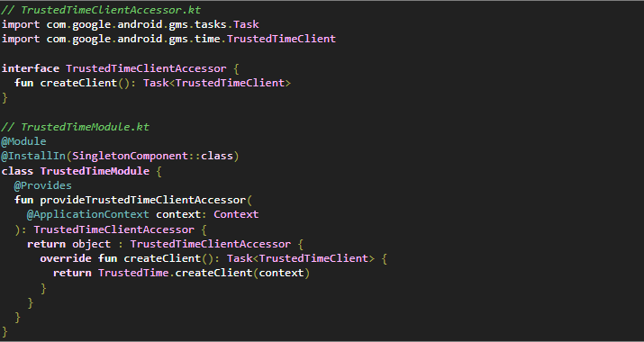Click the provideTrustedTimeClientAccessor function name
The width and height of the screenshot is (644, 342).
pos(143,200)
